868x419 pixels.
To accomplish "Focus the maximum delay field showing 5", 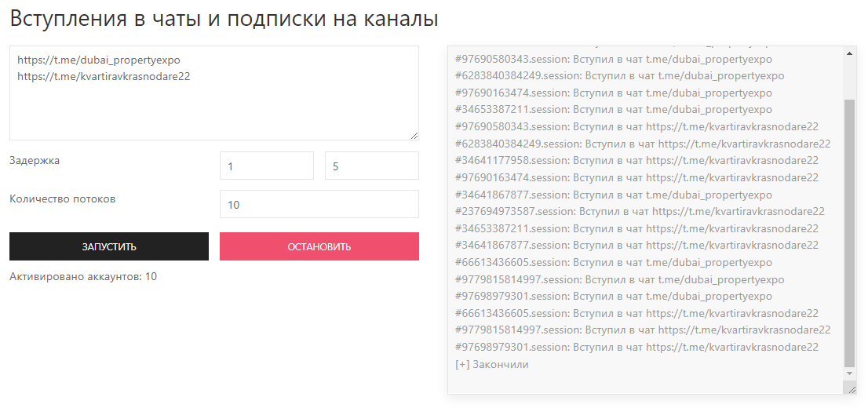I will 371,166.
